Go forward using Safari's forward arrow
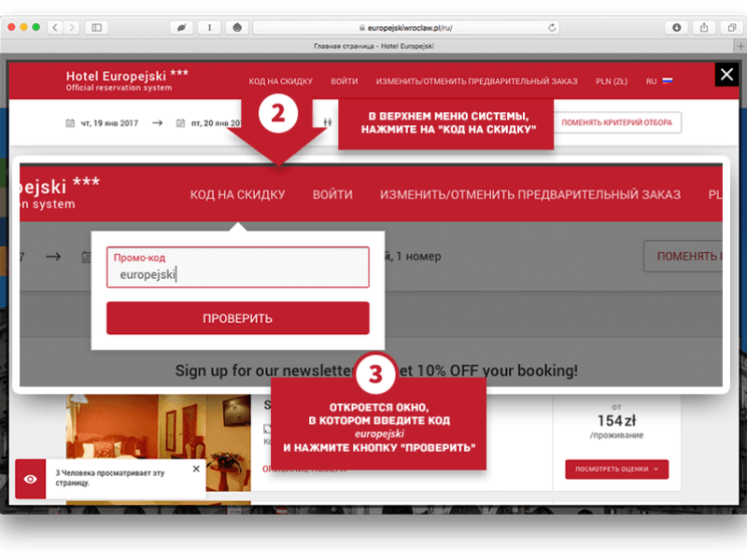The height and width of the screenshot is (560, 747). [72, 28]
